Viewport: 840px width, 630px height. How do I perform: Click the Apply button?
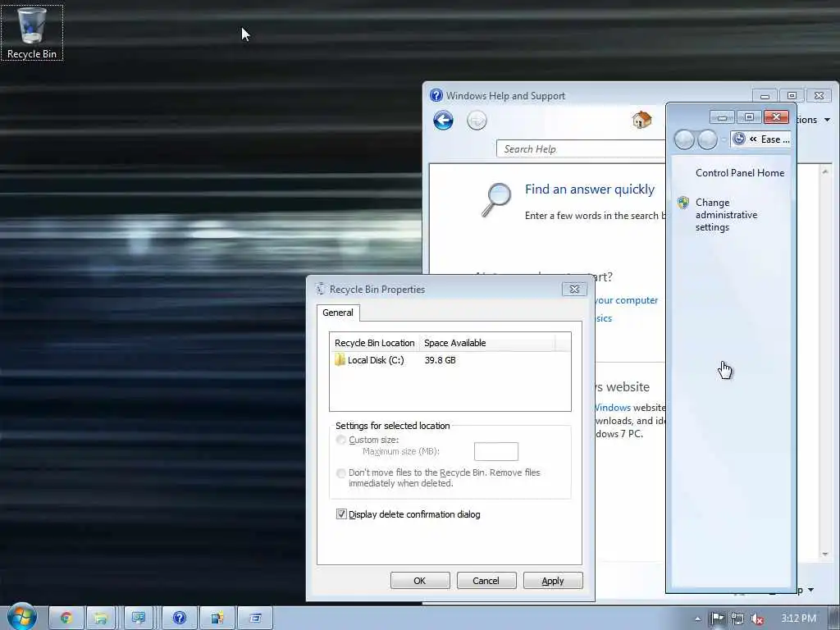(x=552, y=581)
